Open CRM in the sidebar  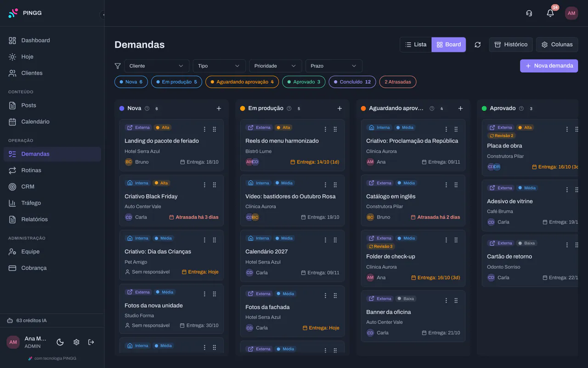52,187
